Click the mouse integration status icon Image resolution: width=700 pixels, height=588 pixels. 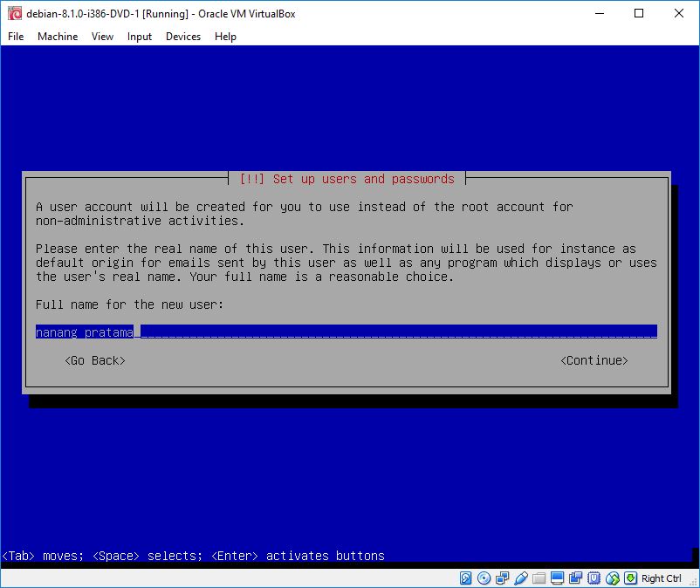tap(613, 578)
